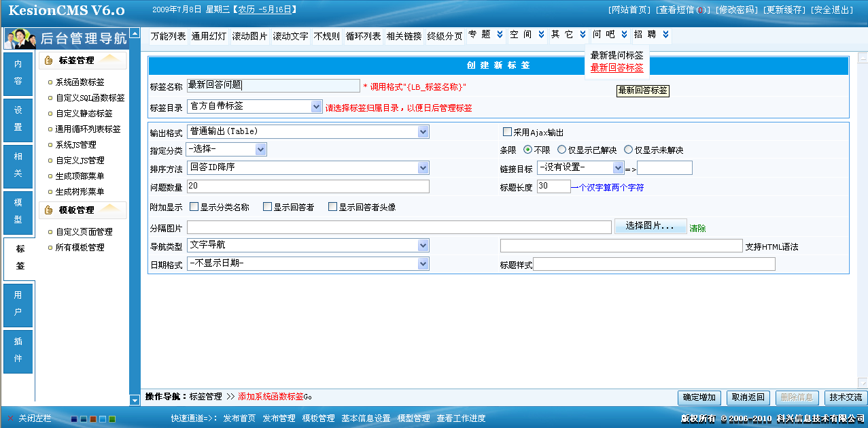Select the 仅显示已解决 radio option
The image size is (868, 428).
561,150
